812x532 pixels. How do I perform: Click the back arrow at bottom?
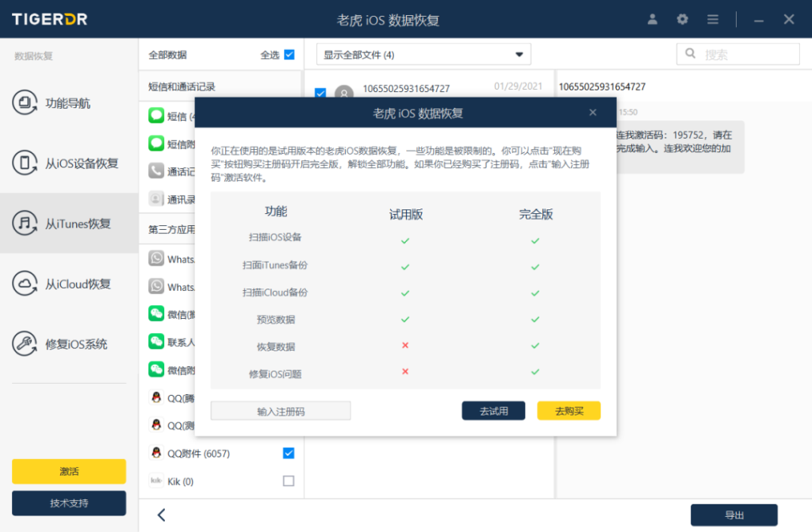[162, 515]
